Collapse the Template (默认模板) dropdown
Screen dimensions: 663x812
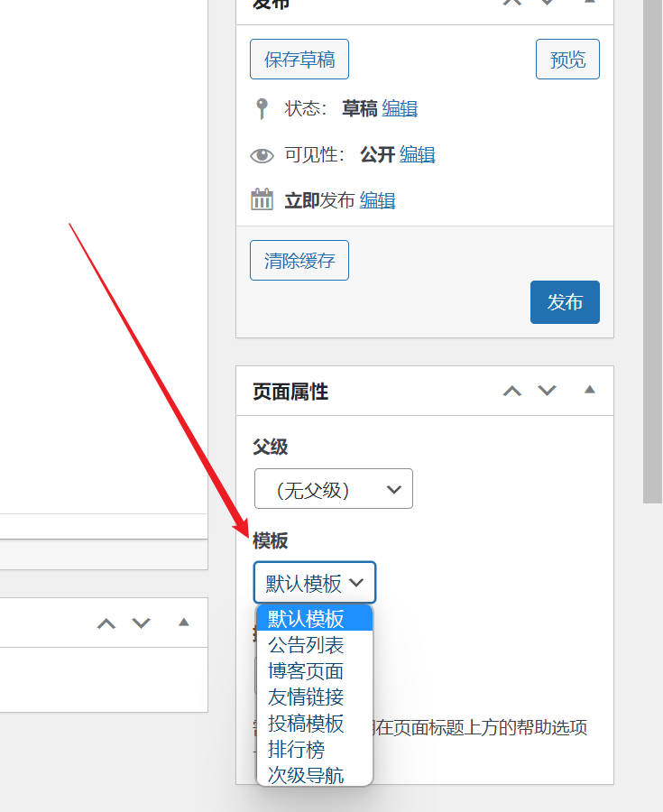[315, 583]
